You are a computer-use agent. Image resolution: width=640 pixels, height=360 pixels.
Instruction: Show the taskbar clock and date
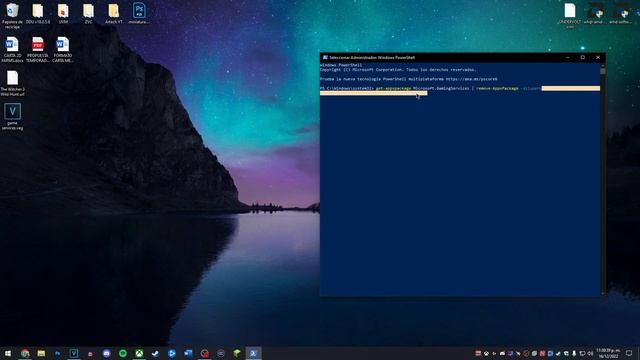click(608, 353)
